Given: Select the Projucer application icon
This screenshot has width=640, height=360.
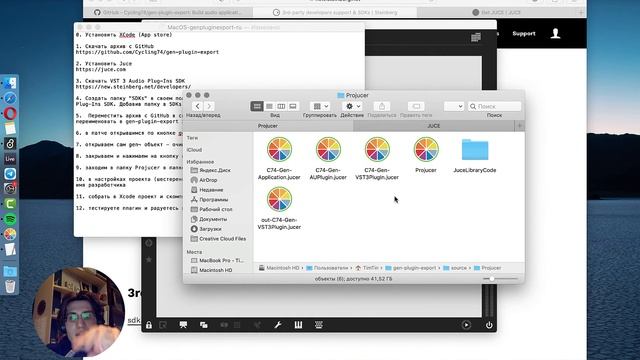Looking at the screenshot, I should click(426, 155).
